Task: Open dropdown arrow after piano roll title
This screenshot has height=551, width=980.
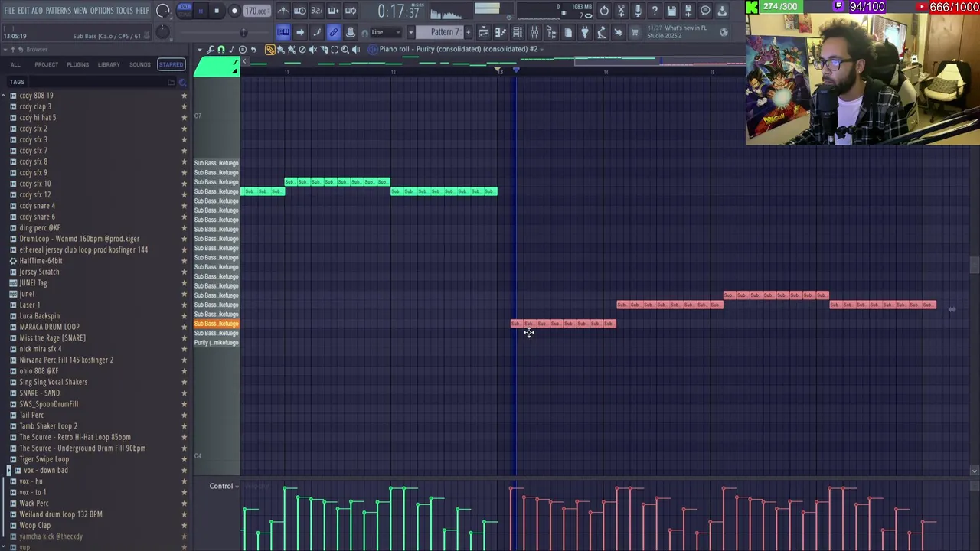Action: [542, 49]
